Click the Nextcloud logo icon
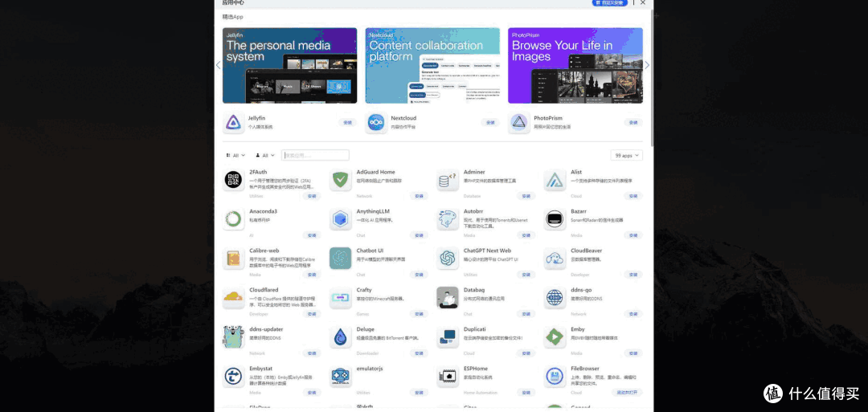 376,123
